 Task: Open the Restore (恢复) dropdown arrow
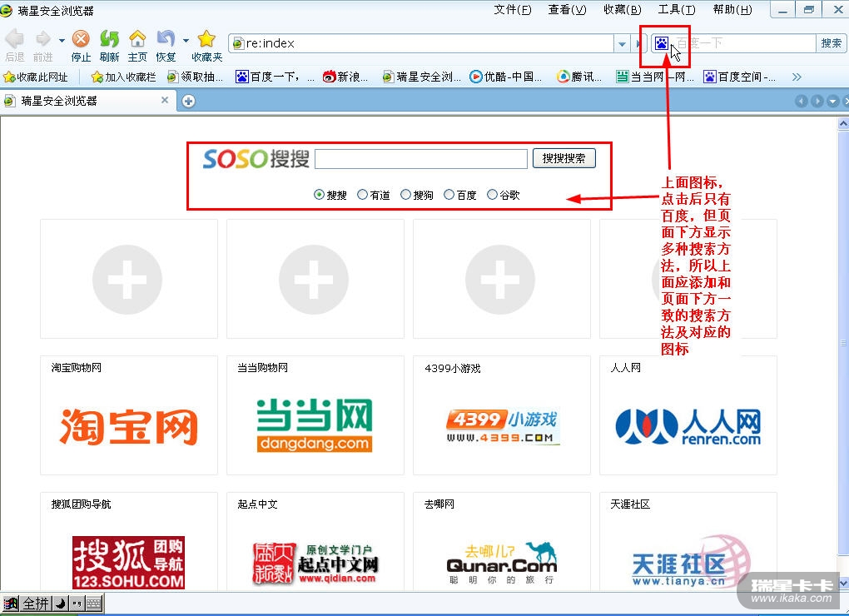(x=186, y=40)
